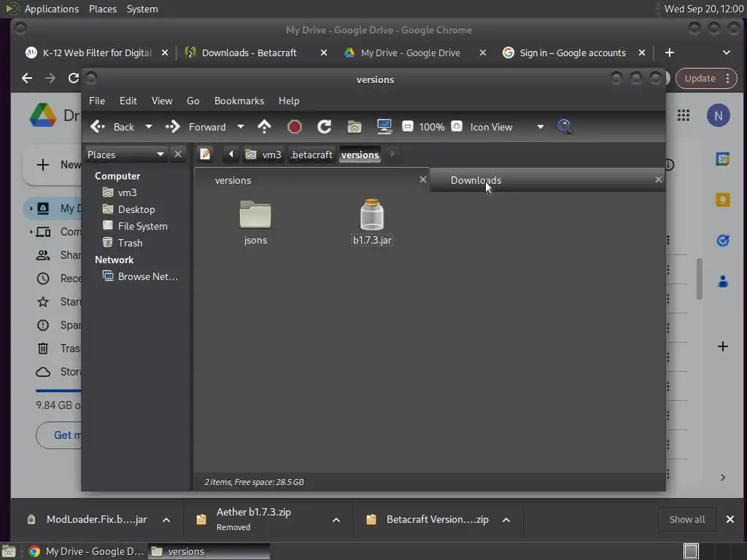Open the Icon View mode dropdown
The image size is (747, 560).
click(507, 127)
